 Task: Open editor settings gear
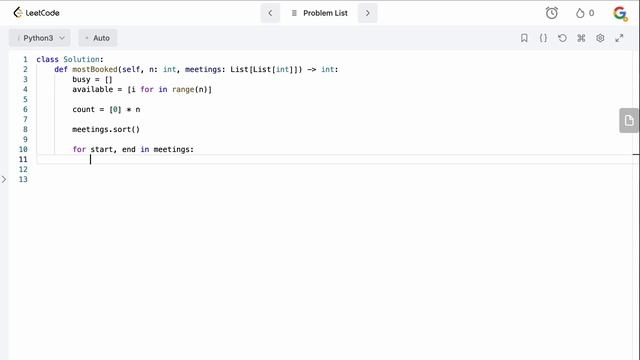tap(600, 38)
